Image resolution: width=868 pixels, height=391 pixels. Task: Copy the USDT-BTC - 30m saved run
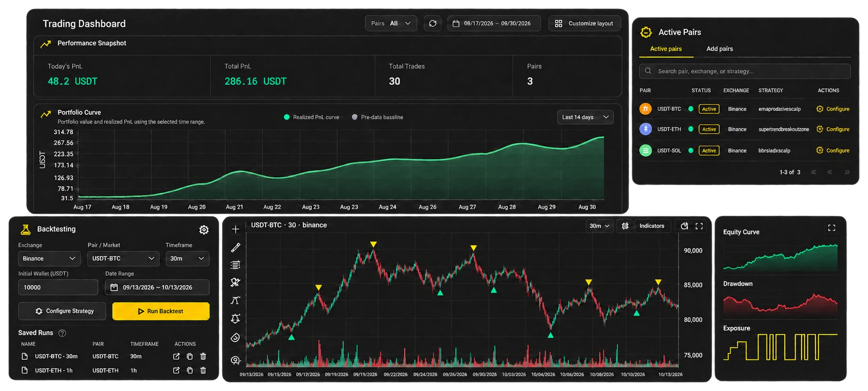(x=190, y=356)
